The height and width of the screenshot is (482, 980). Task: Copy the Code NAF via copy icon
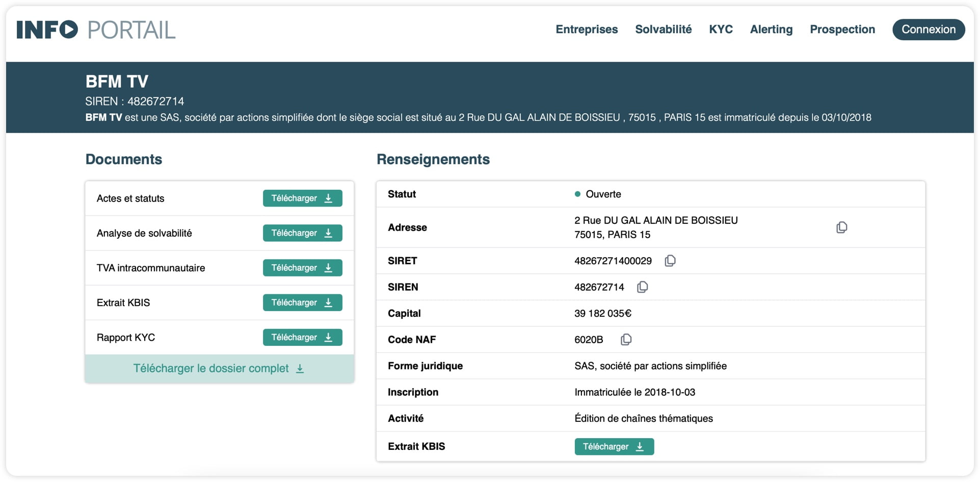tap(626, 340)
